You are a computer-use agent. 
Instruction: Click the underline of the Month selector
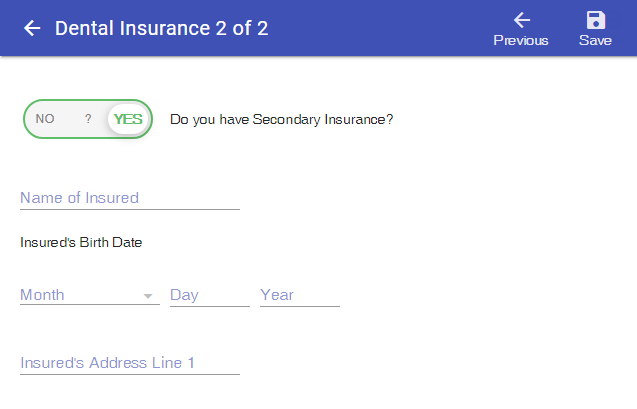(90, 304)
